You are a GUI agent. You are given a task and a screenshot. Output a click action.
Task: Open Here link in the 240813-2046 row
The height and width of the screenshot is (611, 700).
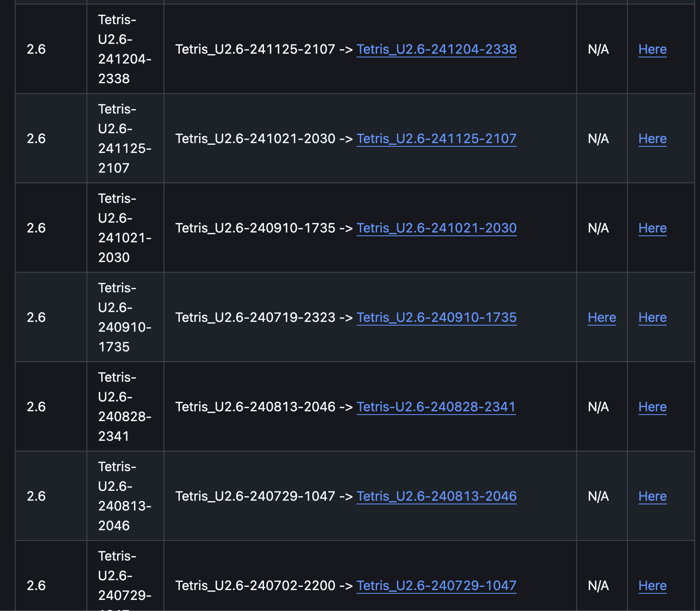coord(652,496)
